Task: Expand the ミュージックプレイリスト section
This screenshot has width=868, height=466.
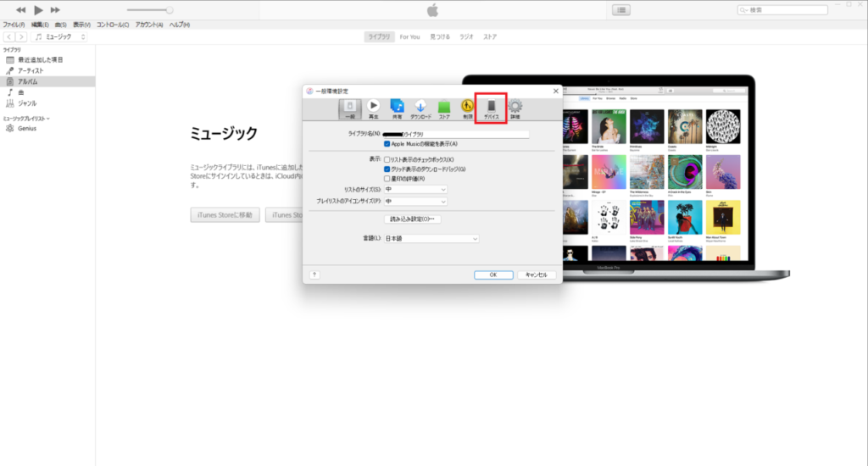Action: coord(26,119)
